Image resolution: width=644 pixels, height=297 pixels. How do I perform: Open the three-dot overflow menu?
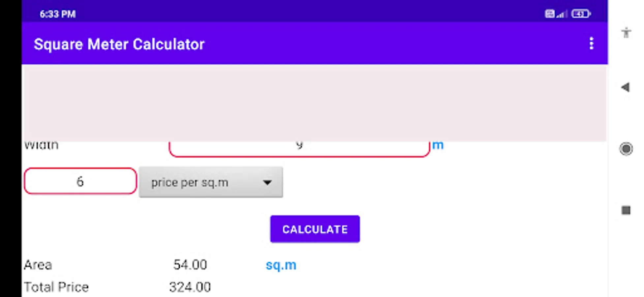point(591,44)
